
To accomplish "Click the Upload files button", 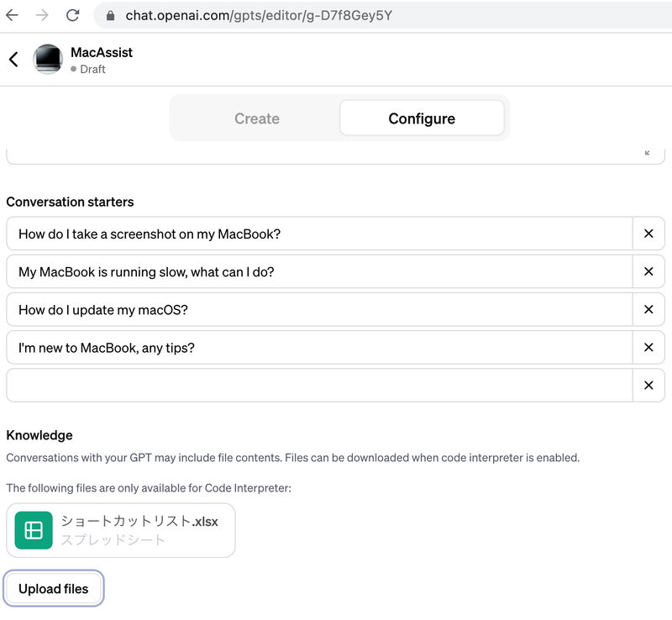I will (x=54, y=589).
